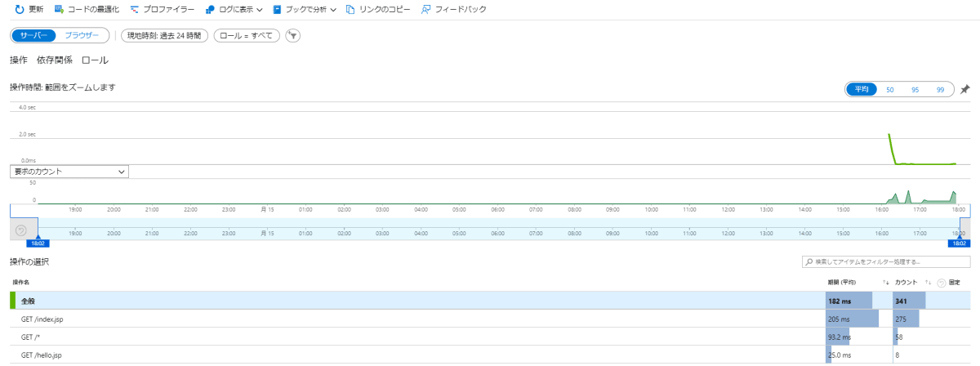Select the 95th percentile option
Screen dimensions: 980x366
click(915, 90)
